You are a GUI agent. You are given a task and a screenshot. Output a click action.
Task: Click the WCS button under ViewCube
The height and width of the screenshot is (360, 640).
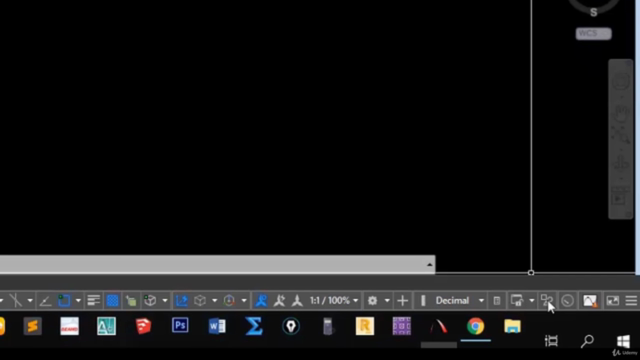coord(593,33)
